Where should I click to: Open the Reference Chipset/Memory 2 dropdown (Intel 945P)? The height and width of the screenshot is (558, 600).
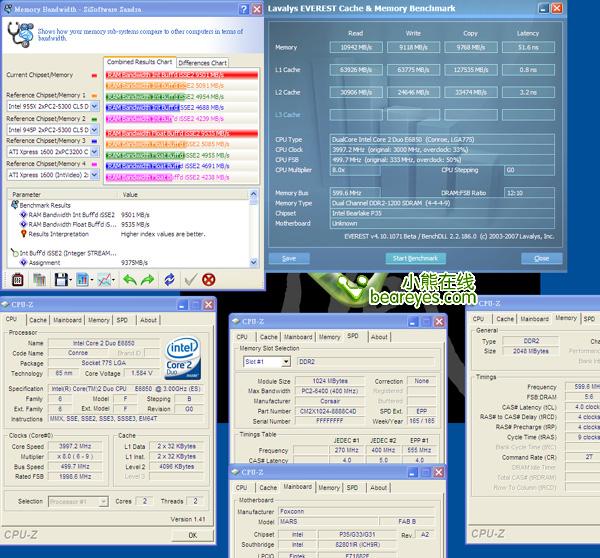tap(95, 129)
